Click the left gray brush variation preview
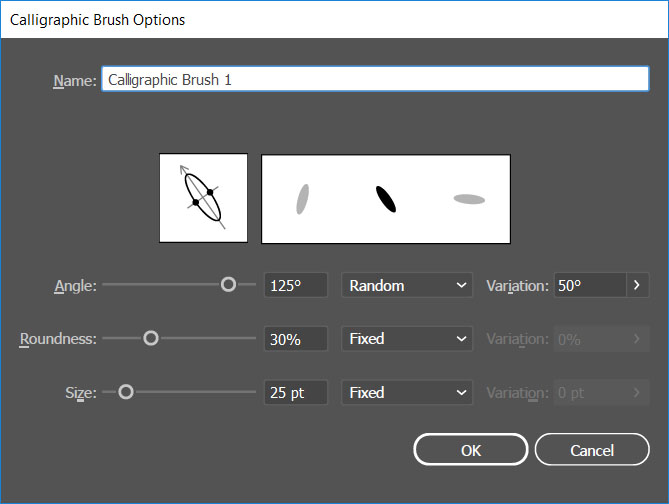This screenshot has width=669, height=504. [x=303, y=199]
